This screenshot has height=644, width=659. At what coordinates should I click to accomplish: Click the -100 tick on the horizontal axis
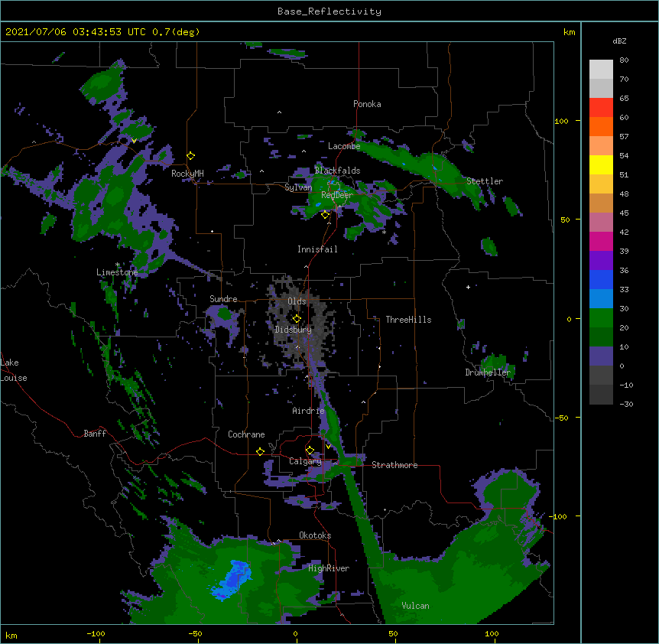click(96, 633)
